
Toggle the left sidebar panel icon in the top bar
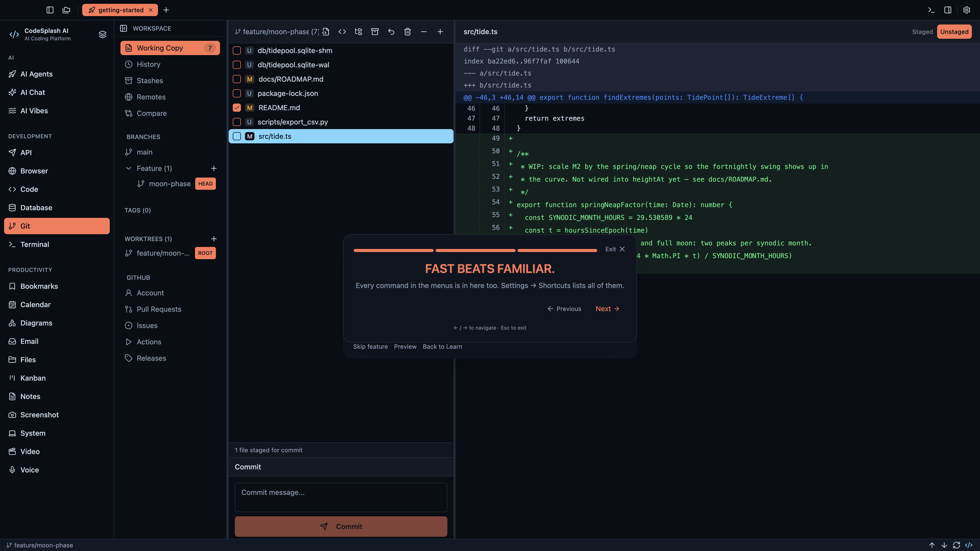click(50, 10)
